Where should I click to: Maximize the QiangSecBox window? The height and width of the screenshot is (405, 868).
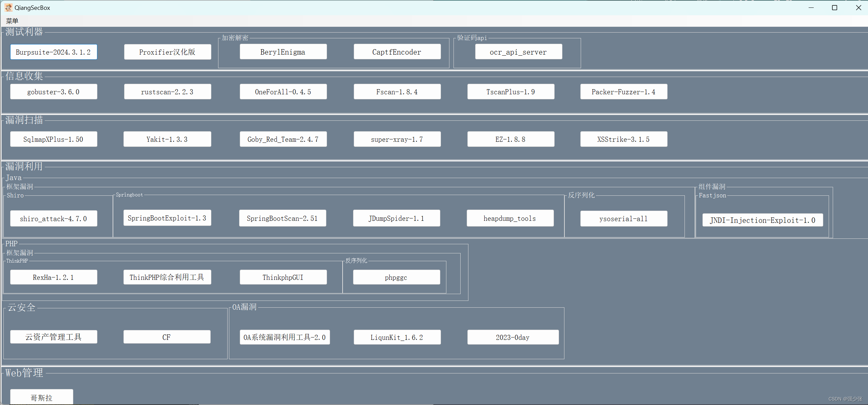(834, 7)
